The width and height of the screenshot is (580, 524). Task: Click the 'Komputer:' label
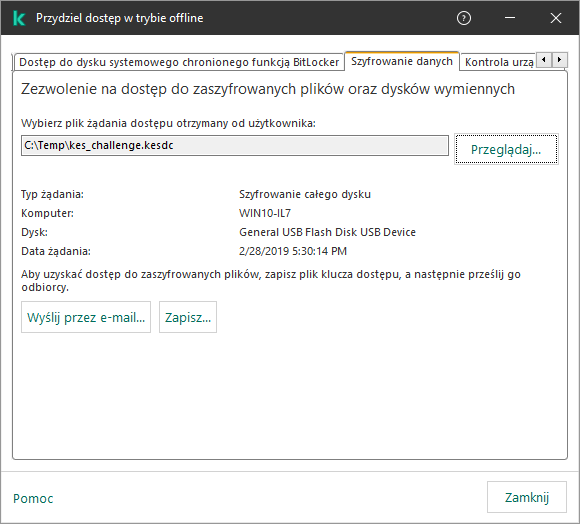[47, 213]
